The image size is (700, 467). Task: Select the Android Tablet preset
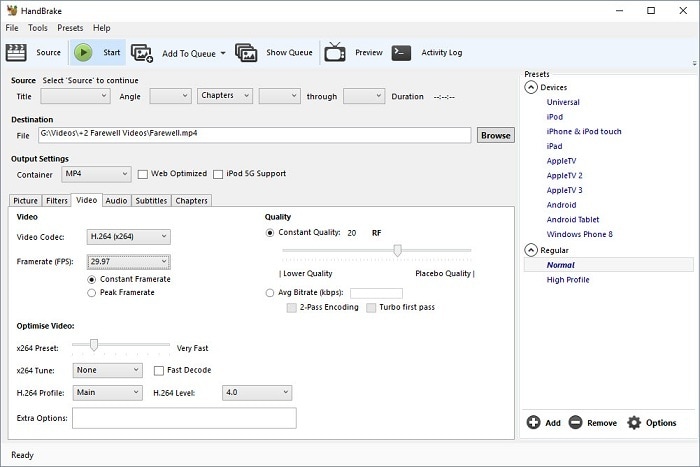point(573,220)
